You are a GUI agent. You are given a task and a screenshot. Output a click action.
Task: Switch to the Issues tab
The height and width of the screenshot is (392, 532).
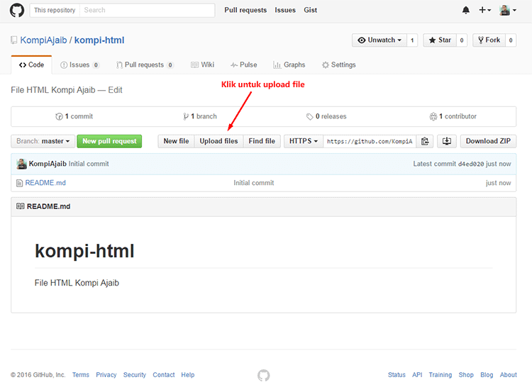pyautogui.click(x=79, y=65)
